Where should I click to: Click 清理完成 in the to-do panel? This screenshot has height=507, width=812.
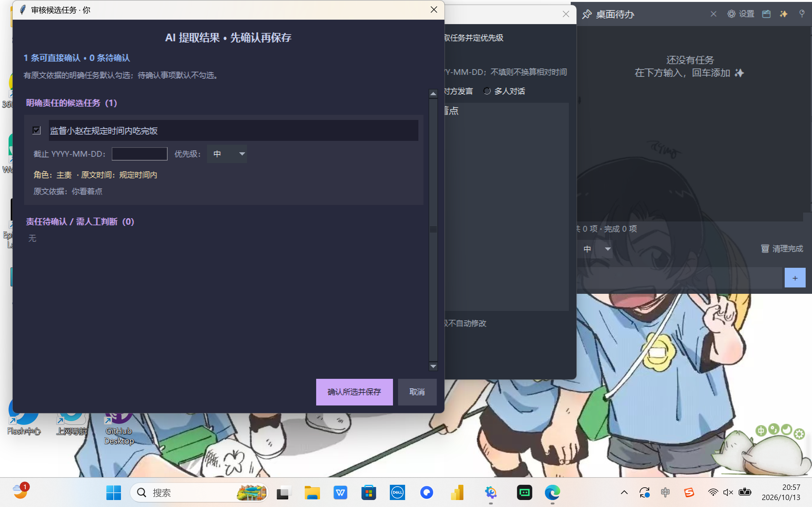pyautogui.click(x=782, y=248)
